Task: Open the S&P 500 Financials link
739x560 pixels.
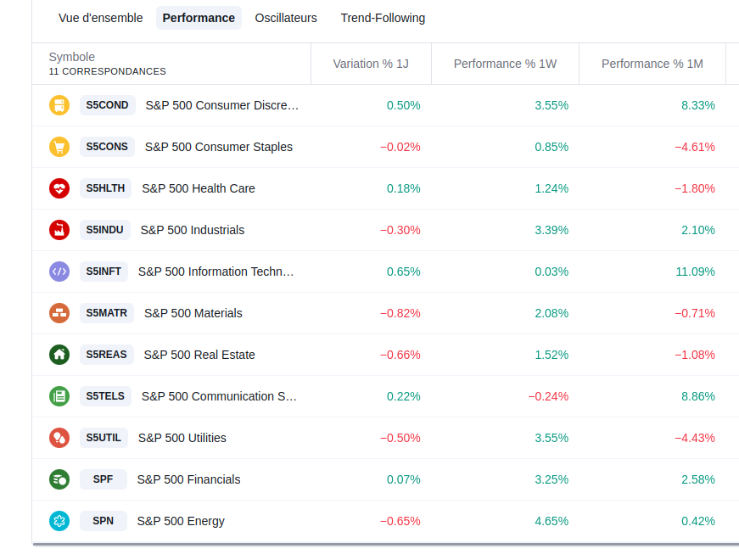Action: pyautogui.click(x=188, y=479)
